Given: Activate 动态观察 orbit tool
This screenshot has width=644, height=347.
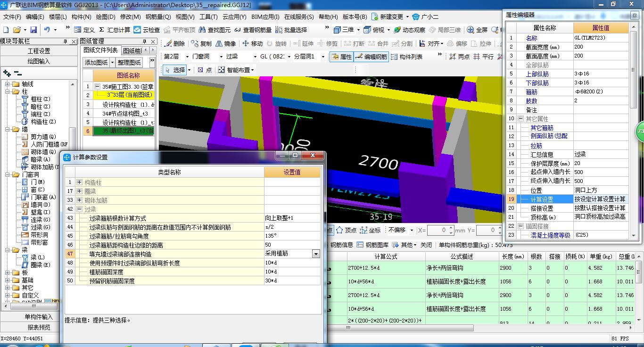Looking at the screenshot, I should [409, 30].
